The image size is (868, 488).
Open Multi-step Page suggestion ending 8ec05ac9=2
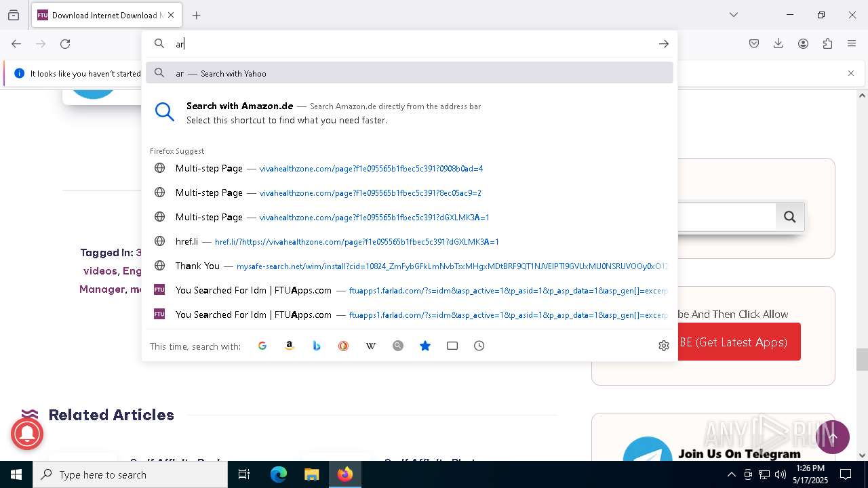pos(410,192)
